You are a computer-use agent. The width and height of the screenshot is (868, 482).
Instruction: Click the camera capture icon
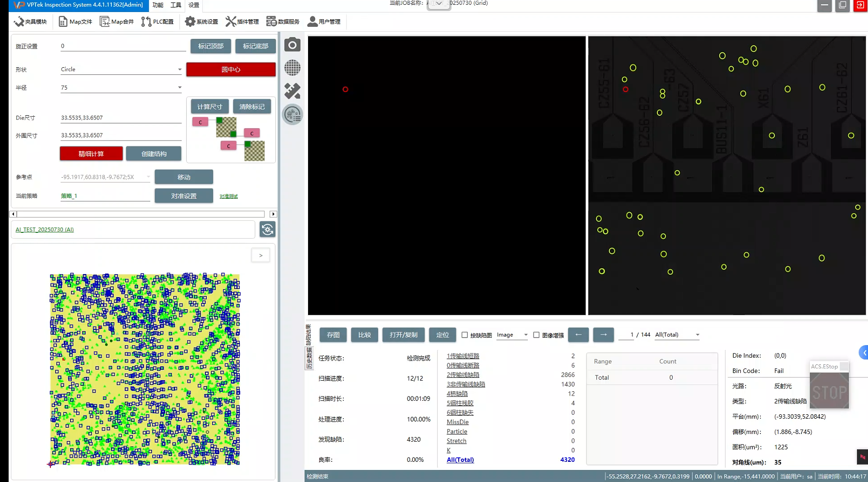tap(292, 45)
